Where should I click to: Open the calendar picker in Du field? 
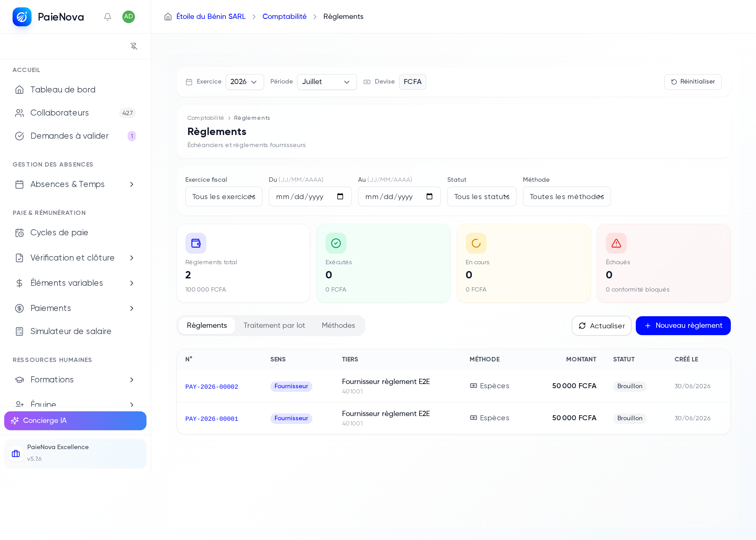click(x=340, y=196)
